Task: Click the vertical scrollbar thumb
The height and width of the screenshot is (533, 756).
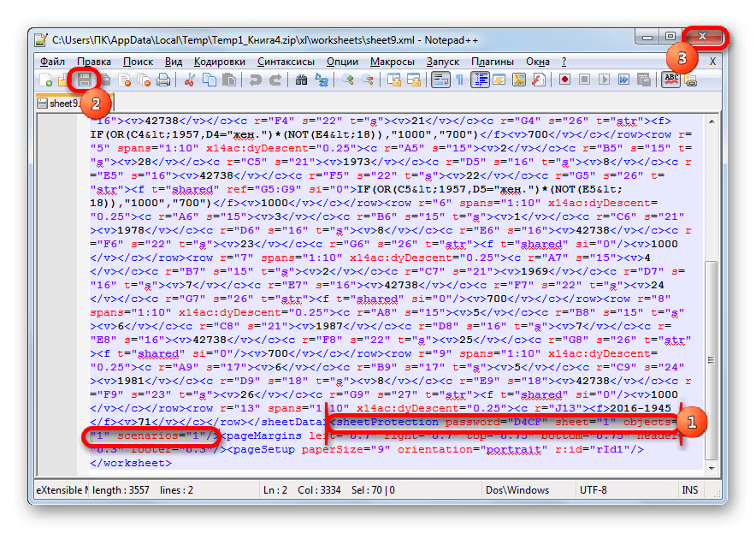Action: coord(712,360)
